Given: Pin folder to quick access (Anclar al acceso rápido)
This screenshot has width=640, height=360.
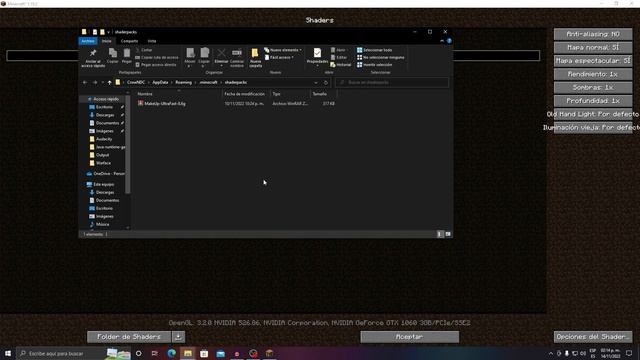Looking at the screenshot, I should click(x=93, y=58).
